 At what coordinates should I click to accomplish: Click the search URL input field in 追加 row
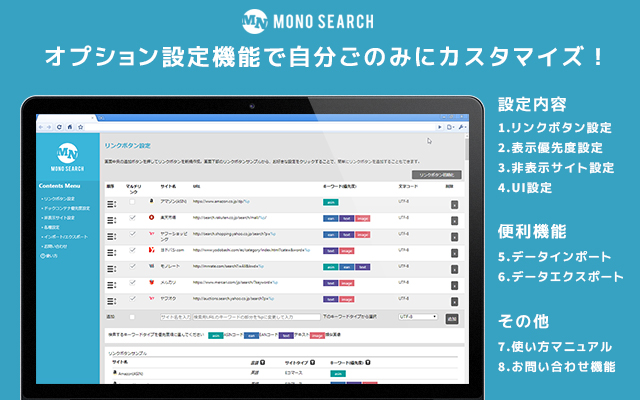(256, 317)
